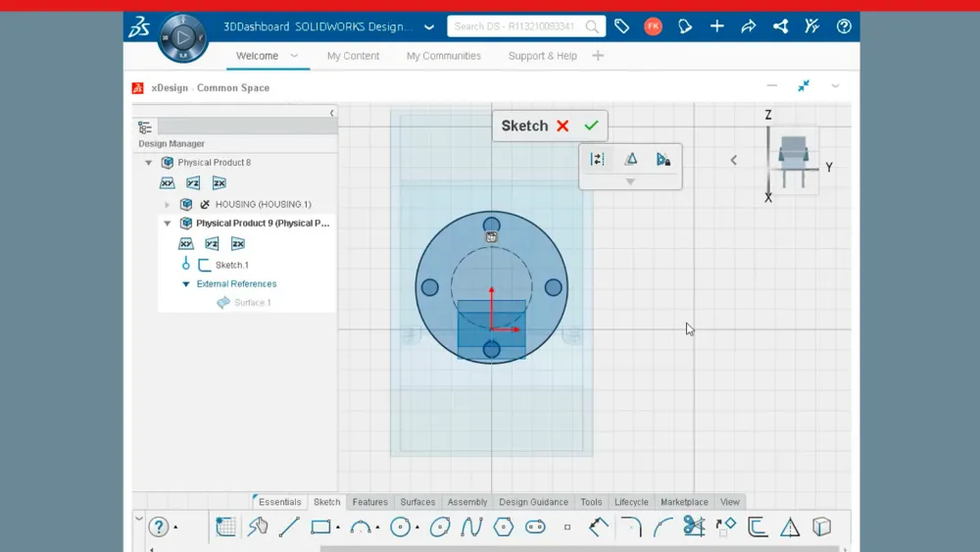
Task: Select the Mirror entities tool
Action: click(x=790, y=527)
